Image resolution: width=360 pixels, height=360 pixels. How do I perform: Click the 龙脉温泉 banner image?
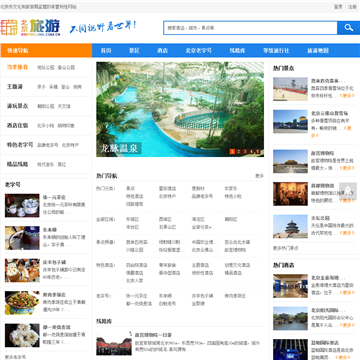(x=180, y=109)
